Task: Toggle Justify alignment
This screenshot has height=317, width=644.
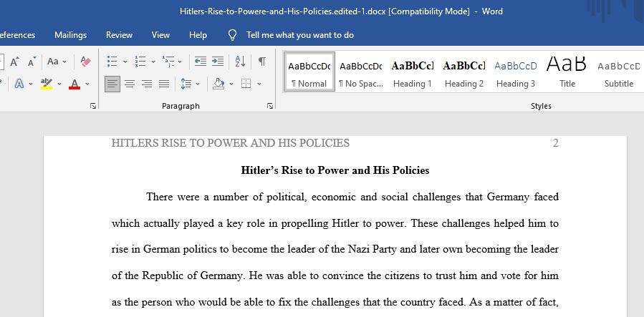Action: click(164, 84)
